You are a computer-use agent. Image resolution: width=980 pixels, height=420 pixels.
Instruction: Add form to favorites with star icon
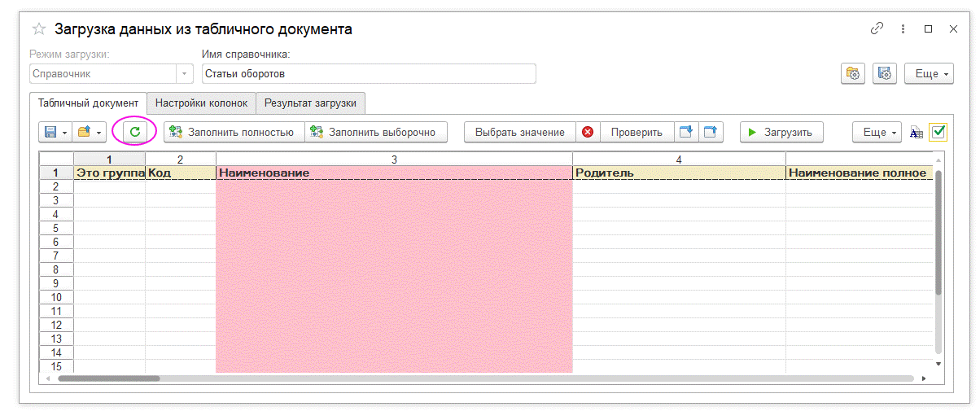pos(38,29)
